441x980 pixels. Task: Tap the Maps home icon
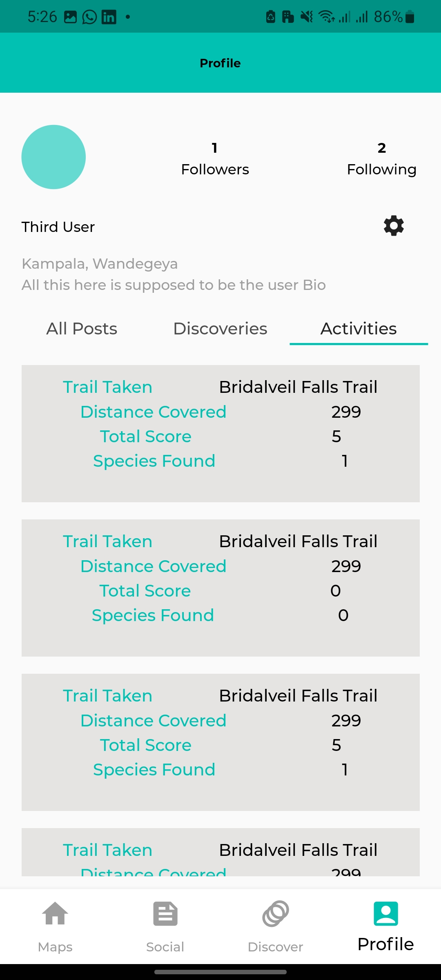55,914
